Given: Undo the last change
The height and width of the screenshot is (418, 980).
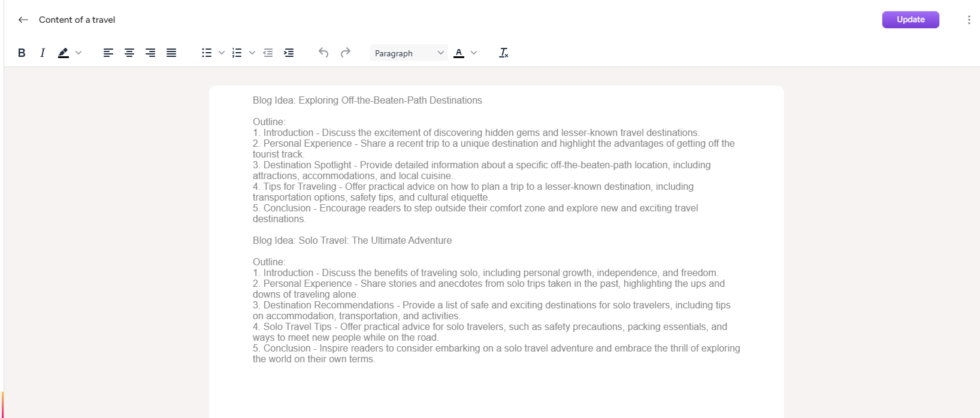Looking at the screenshot, I should pyautogui.click(x=323, y=53).
